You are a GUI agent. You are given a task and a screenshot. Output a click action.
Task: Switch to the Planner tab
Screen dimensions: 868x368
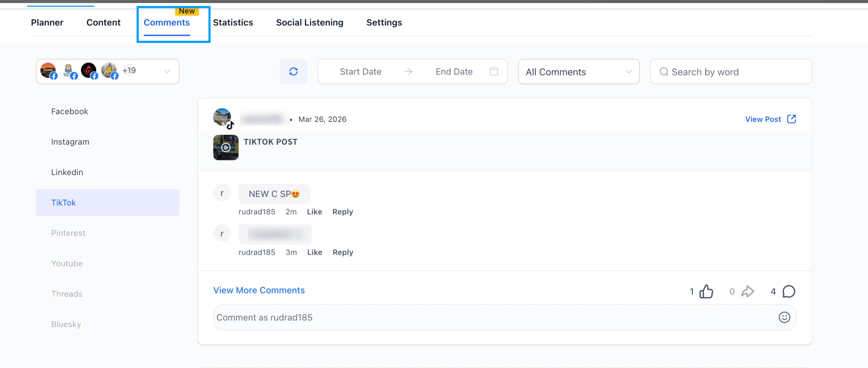47,22
